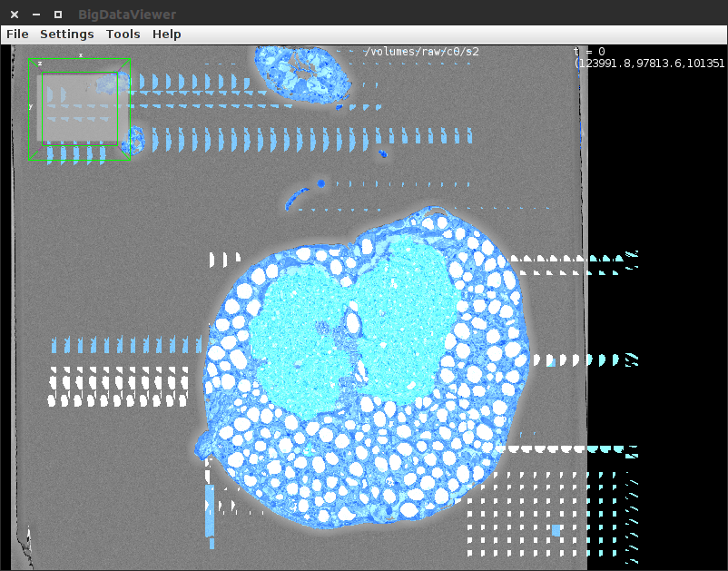Select the x axis label on navigation box
Screen dimensions: 728x571
click(x=81, y=55)
